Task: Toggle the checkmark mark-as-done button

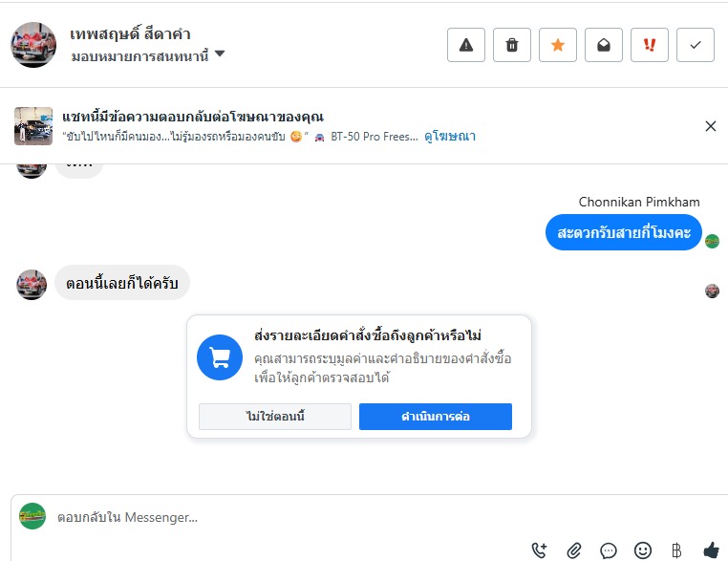Action: click(x=696, y=45)
